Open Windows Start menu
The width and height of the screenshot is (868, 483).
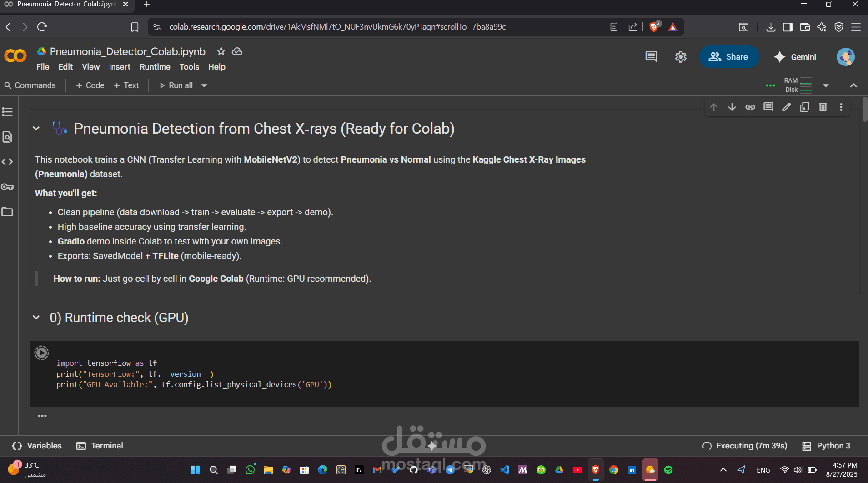pyautogui.click(x=195, y=470)
